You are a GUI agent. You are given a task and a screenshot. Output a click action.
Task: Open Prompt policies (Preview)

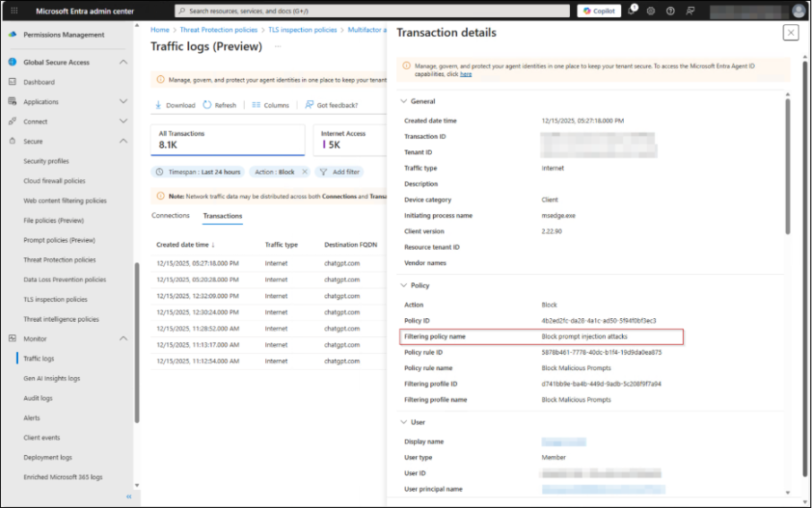point(59,240)
